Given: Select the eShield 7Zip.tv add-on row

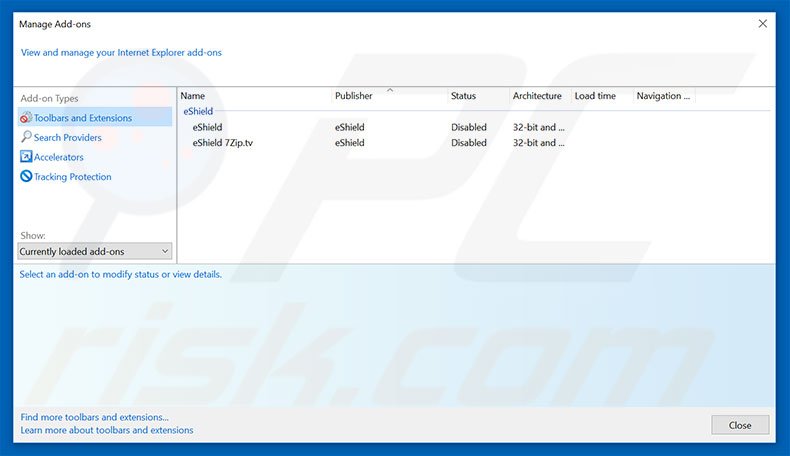Looking at the screenshot, I should (222, 143).
